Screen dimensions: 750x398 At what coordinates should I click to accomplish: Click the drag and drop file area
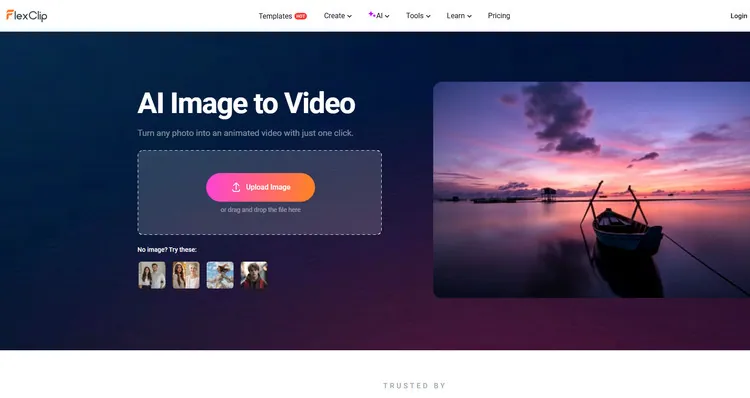(x=260, y=192)
